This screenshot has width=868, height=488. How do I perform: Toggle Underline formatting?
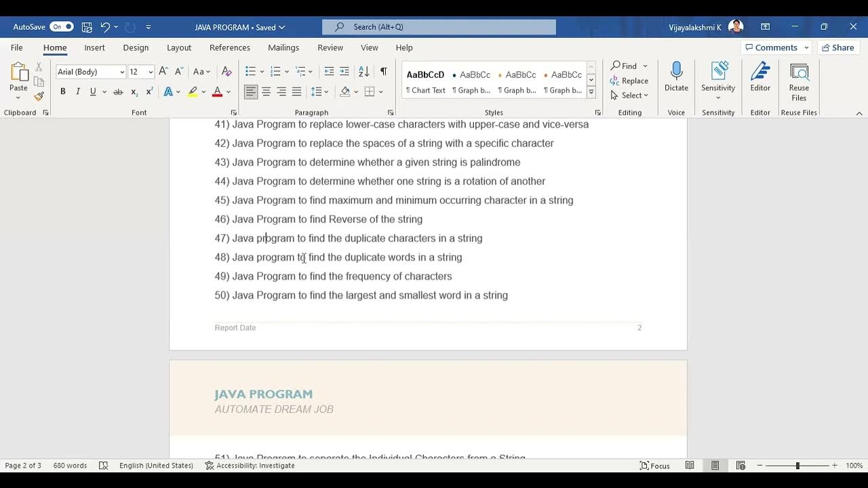tap(93, 91)
